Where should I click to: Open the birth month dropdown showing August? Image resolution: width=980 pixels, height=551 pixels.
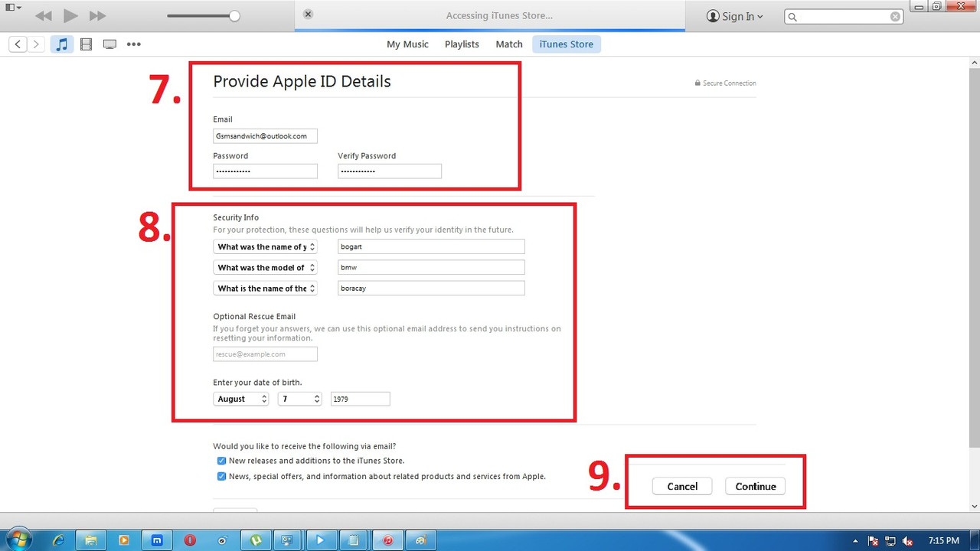(x=241, y=399)
